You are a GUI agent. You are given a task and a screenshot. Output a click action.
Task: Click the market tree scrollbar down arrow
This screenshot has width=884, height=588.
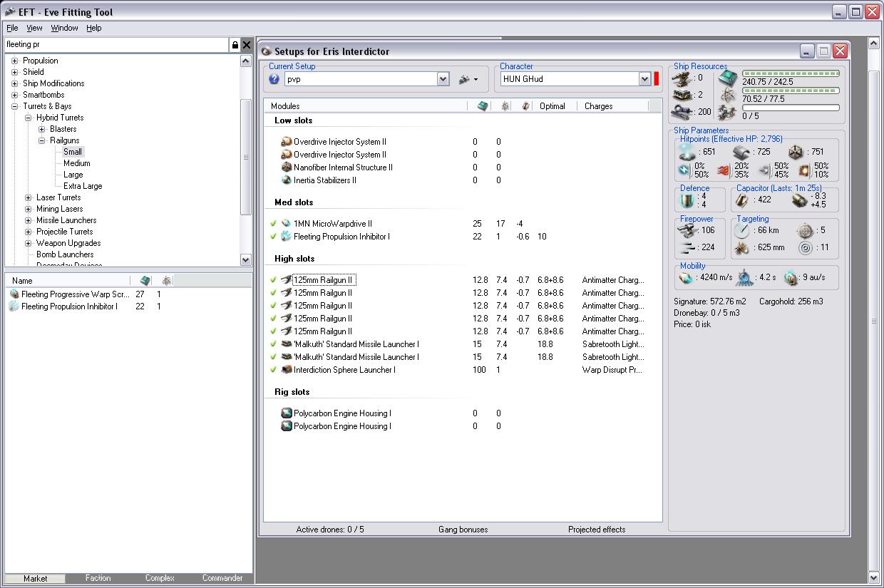point(246,260)
